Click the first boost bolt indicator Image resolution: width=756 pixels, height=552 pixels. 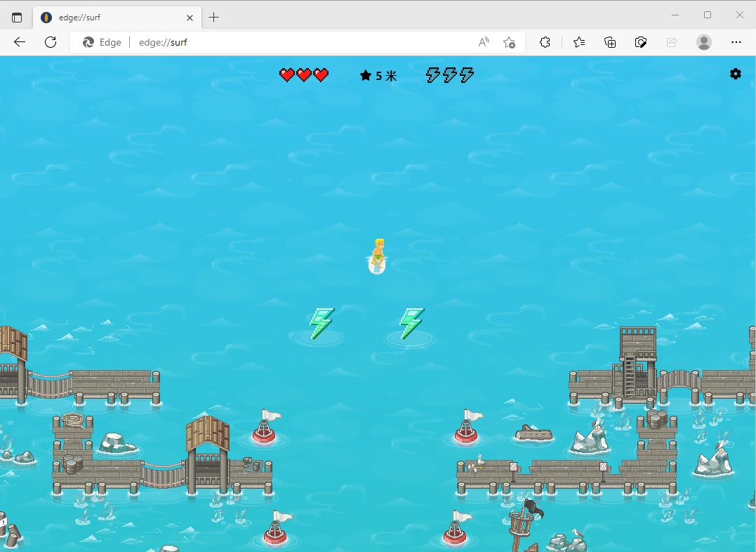pyautogui.click(x=433, y=74)
